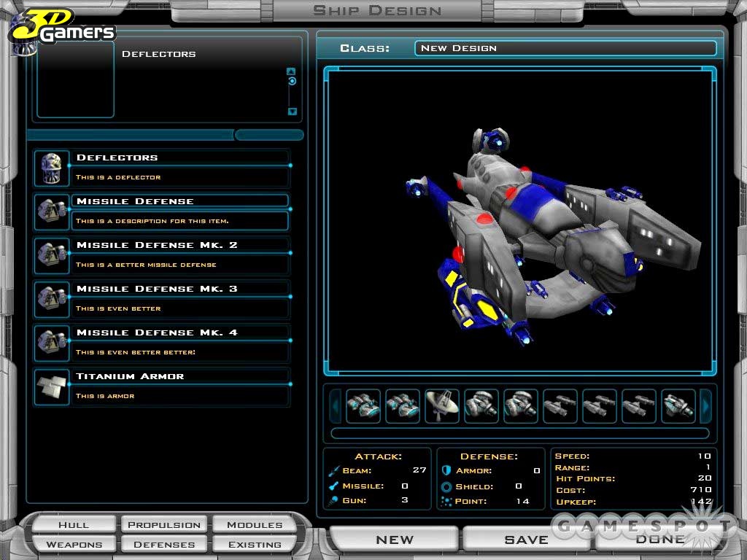Select the Missile Defense Mk. 4 icon
The width and height of the screenshot is (747, 560).
pos(51,342)
